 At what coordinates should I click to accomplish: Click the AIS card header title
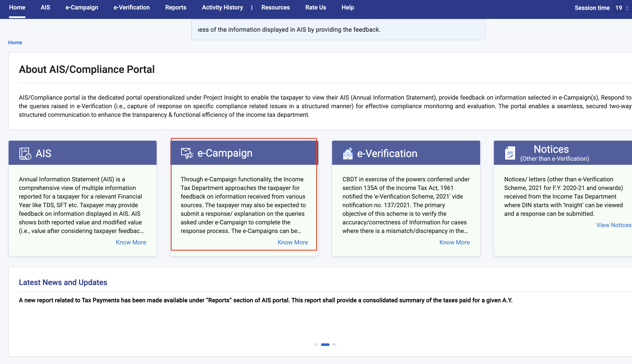43,154
